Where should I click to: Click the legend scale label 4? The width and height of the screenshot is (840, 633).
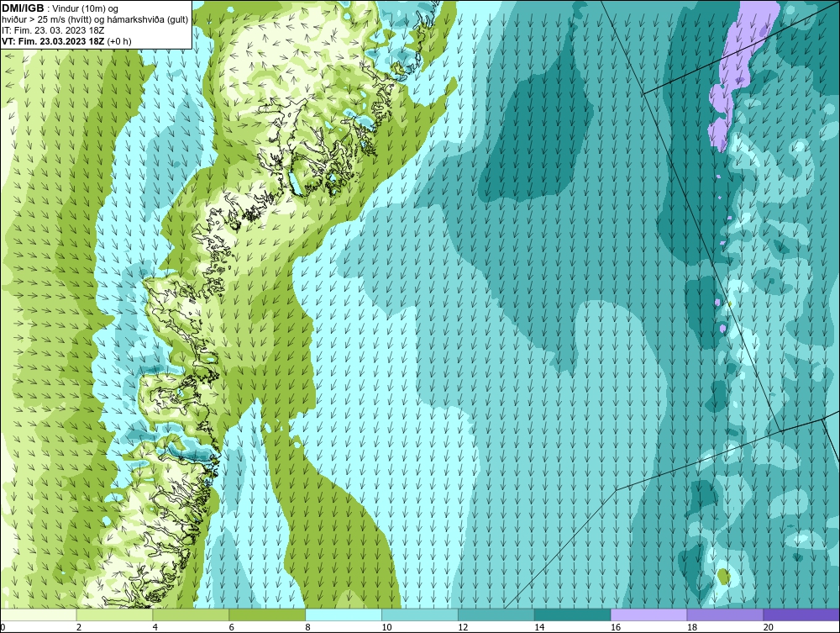155,627
